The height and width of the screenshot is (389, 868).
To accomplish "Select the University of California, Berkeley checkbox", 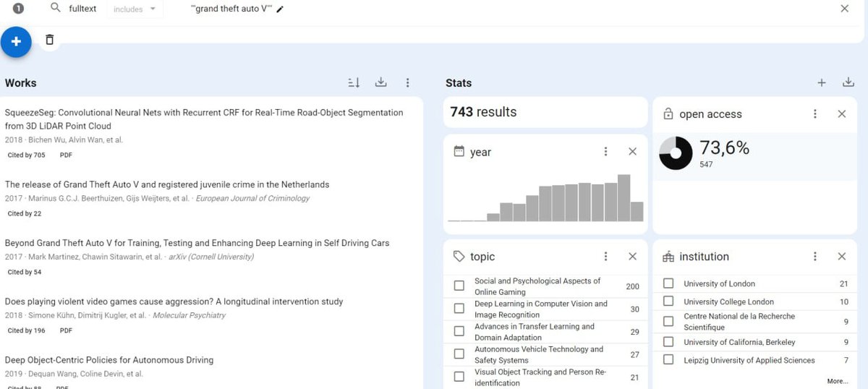I will pos(668,342).
